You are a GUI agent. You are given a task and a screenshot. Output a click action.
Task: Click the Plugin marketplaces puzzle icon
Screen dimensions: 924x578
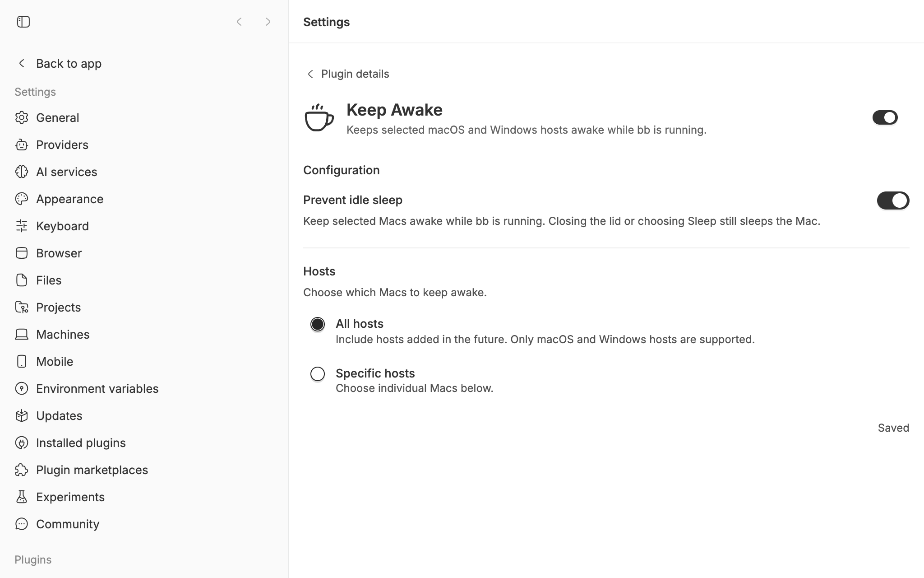22,470
